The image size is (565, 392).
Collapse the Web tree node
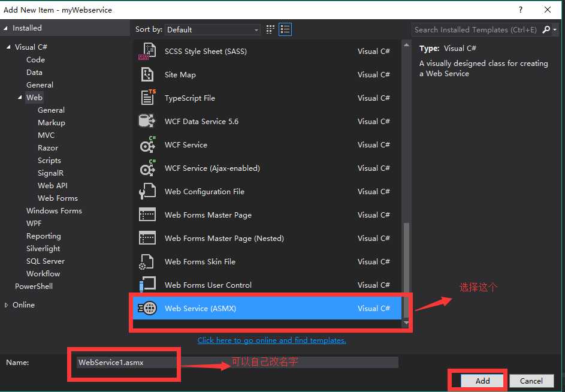20,97
